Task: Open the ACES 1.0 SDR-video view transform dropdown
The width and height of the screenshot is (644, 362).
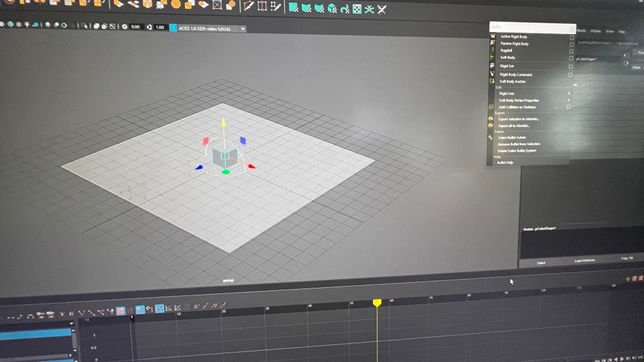Action: pos(243,29)
